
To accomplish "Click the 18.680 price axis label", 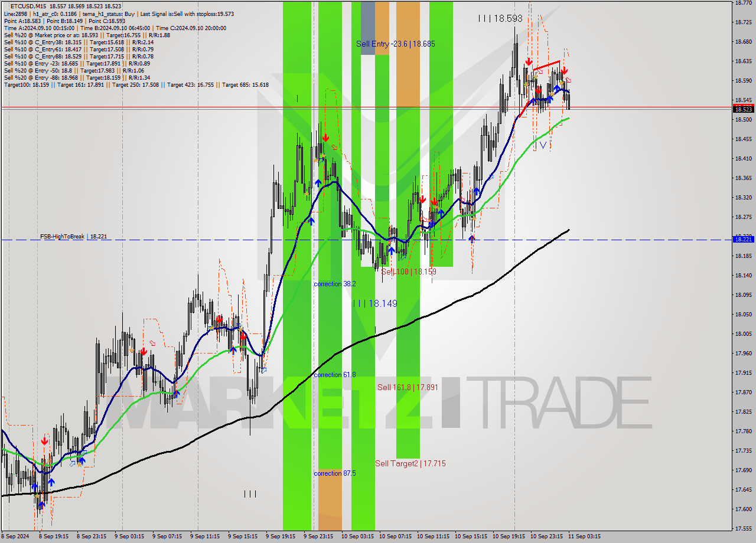I will coord(743,42).
